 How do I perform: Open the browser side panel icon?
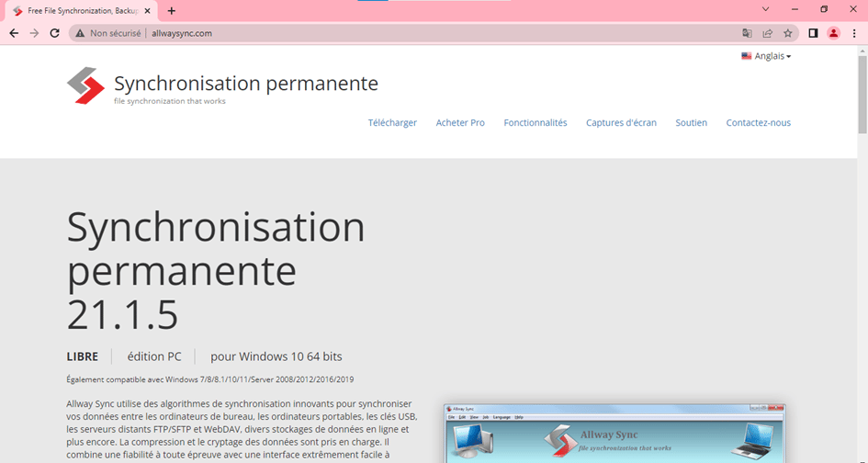[x=813, y=33]
